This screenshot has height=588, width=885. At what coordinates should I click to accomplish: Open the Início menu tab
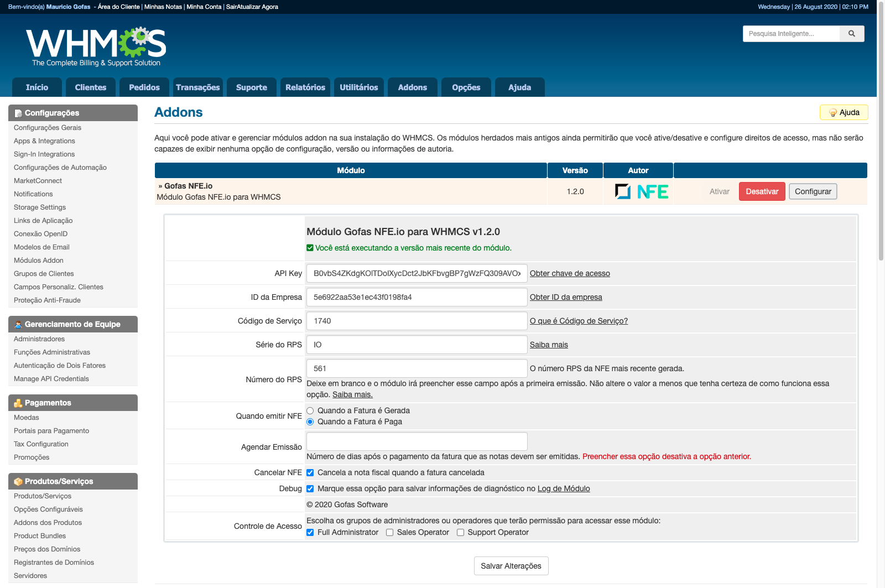coord(37,87)
